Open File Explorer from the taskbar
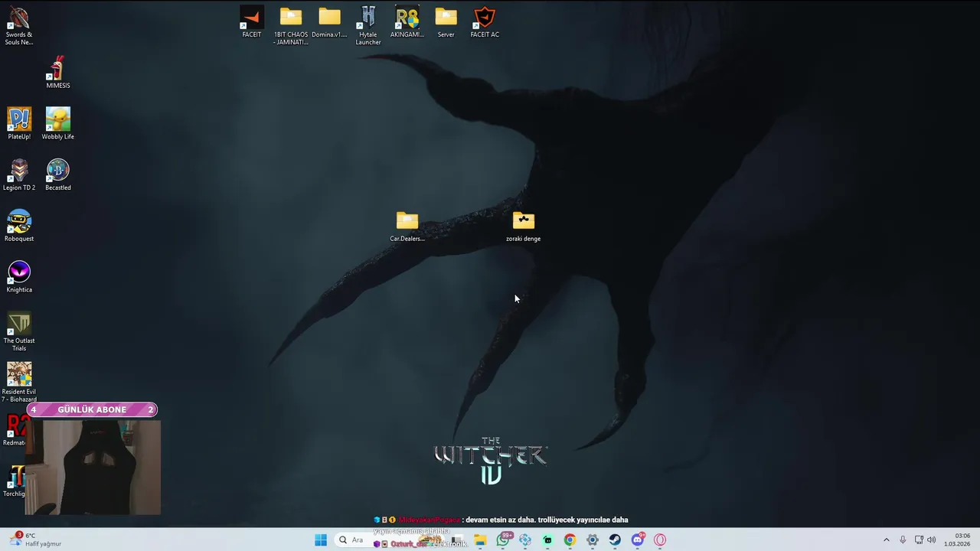Screen dimensions: 980x551 pos(480,540)
